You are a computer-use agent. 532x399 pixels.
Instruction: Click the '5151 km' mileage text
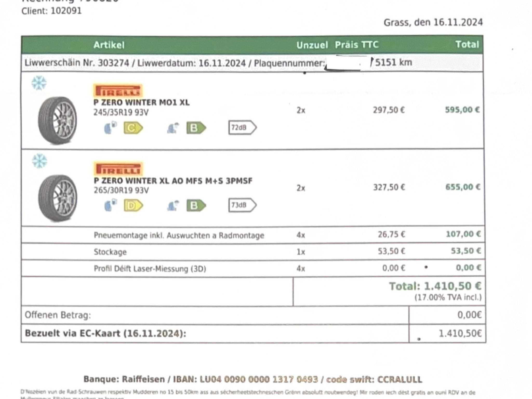click(x=394, y=62)
